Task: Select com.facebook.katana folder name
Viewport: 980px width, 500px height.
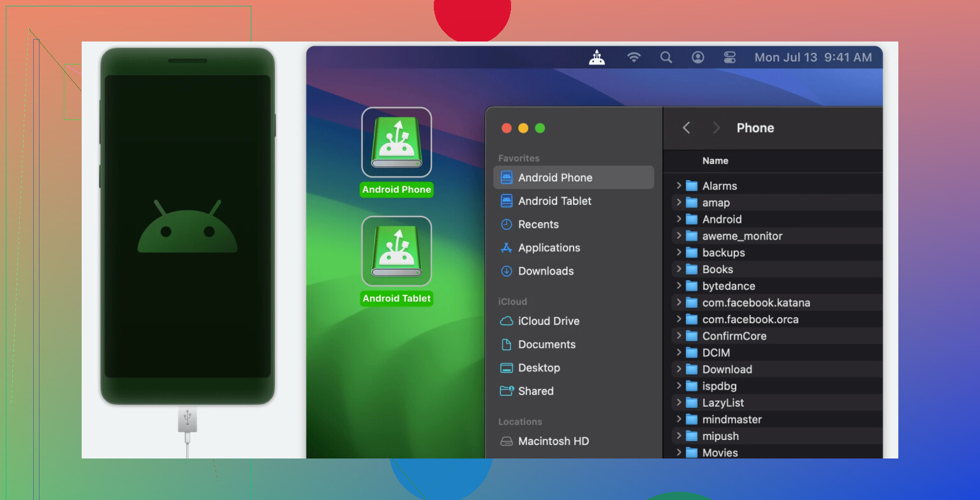Action: pyautogui.click(x=756, y=302)
